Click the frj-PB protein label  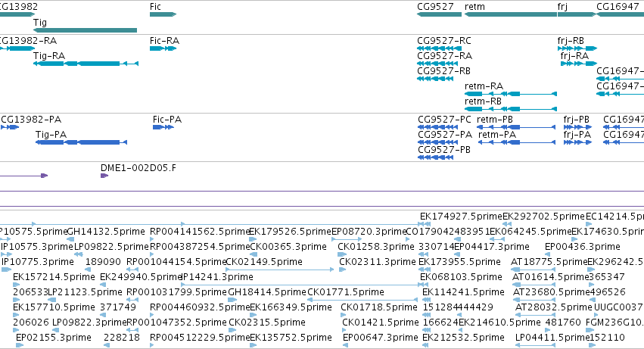[x=576, y=120]
